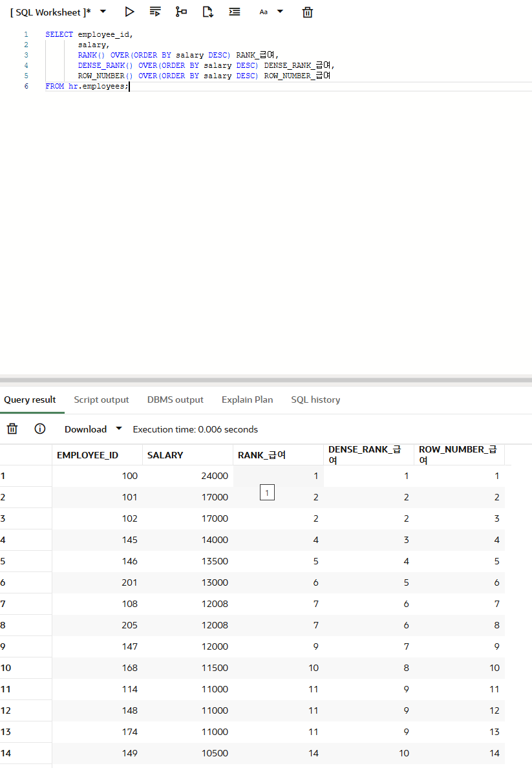Click the Download button
Screen dimensions: 532x768
pyautogui.click(x=86, y=429)
